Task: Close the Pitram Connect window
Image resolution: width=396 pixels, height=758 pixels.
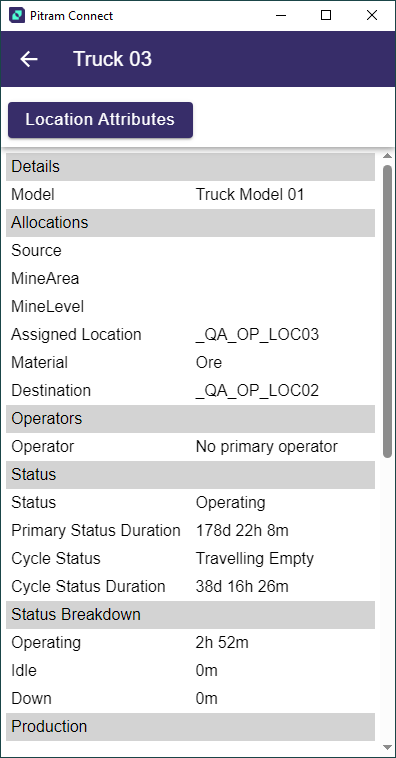Action: 372,15
